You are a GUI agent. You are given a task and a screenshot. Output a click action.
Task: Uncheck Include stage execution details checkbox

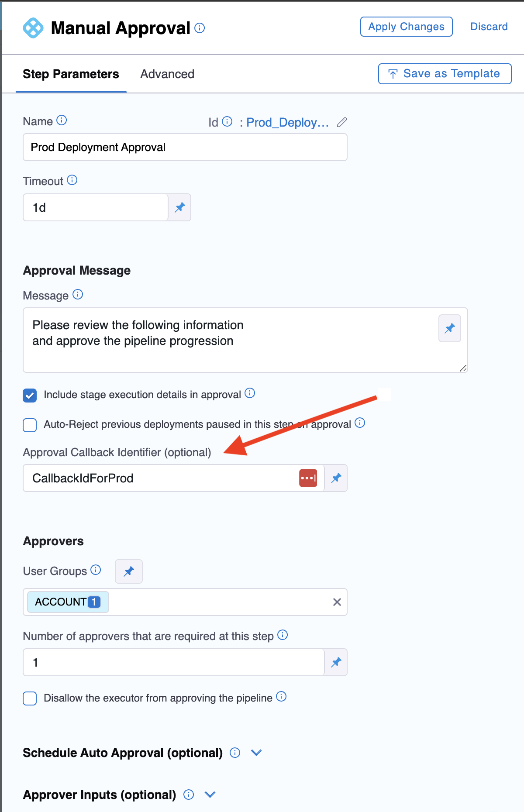30,396
